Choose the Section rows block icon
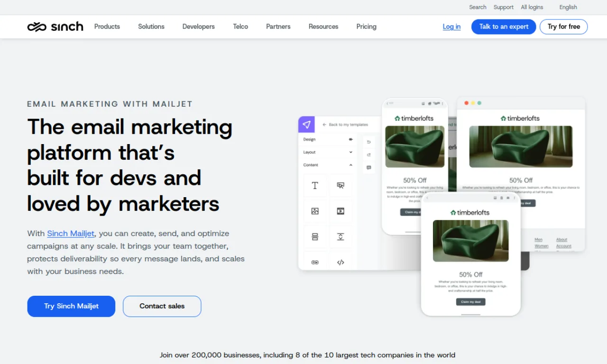607x364 pixels. pyautogui.click(x=315, y=237)
